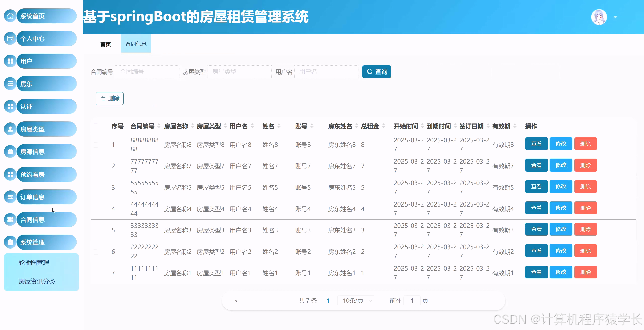Open the 系统首页 home icon

point(10,16)
